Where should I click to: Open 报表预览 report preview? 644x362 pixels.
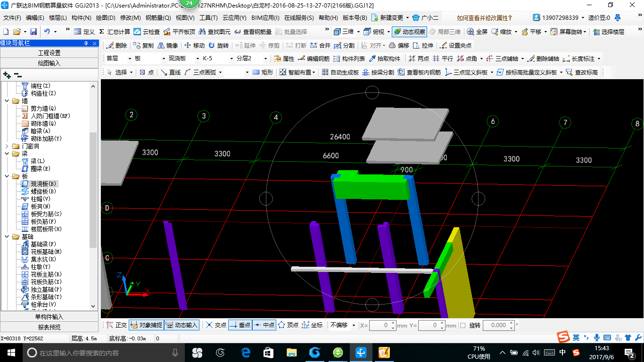click(49, 327)
